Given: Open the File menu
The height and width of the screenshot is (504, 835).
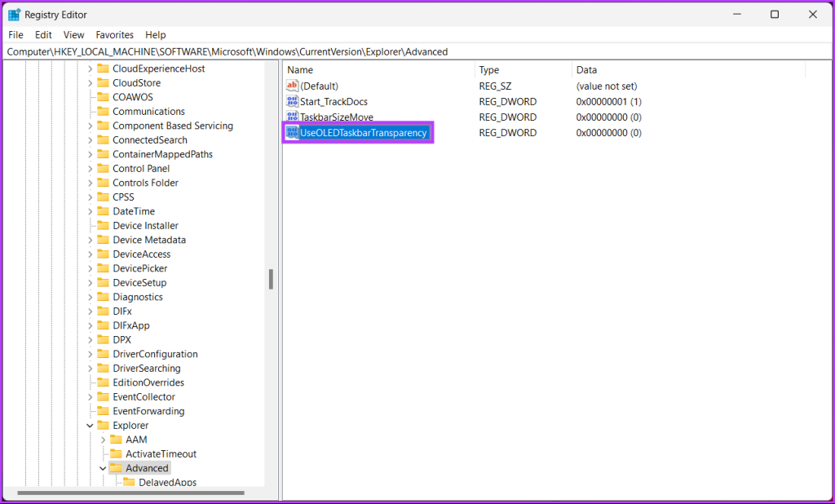Looking at the screenshot, I should 16,35.
